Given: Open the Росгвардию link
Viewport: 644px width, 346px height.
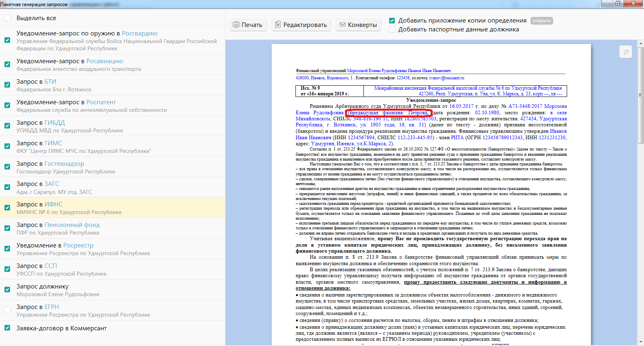Looking at the screenshot, I should coord(139,33).
